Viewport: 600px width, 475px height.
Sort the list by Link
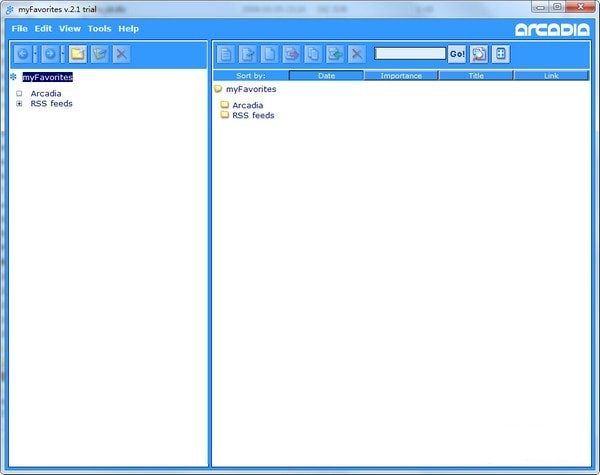click(x=551, y=75)
